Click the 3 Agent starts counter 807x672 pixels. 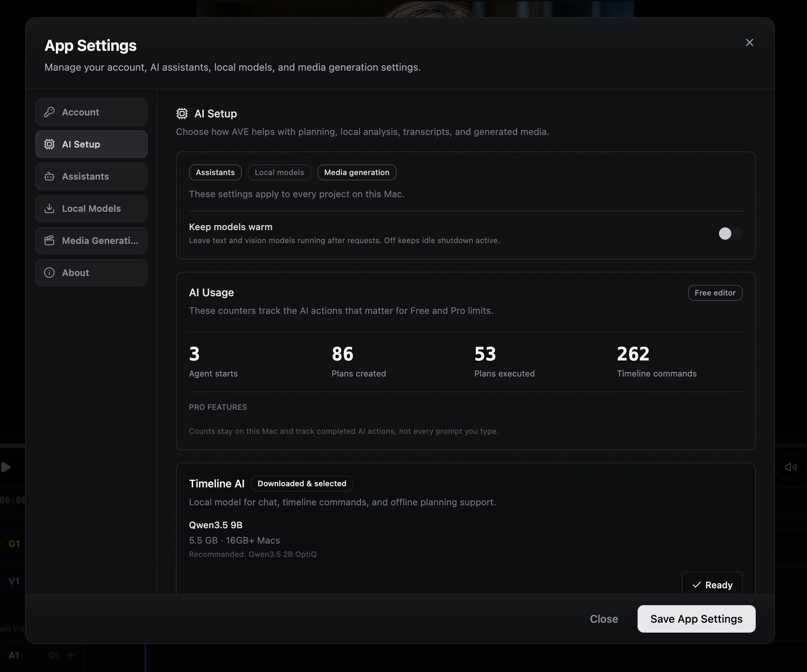pyautogui.click(x=213, y=361)
